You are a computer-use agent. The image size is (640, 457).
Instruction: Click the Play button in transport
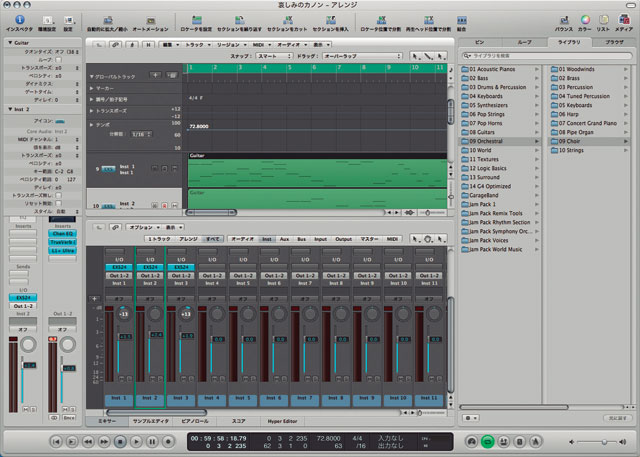point(136,441)
